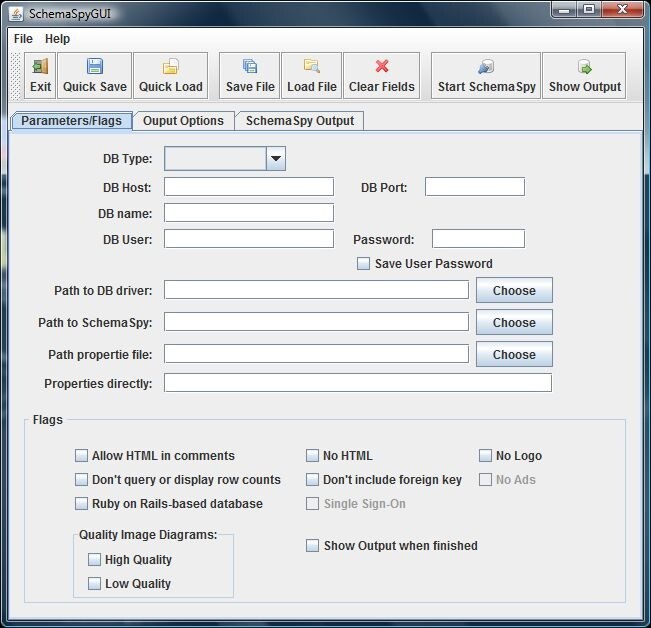Click the Quick Load folder icon
Viewport: 651px width, 628px height.
pyautogui.click(x=170, y=66)
